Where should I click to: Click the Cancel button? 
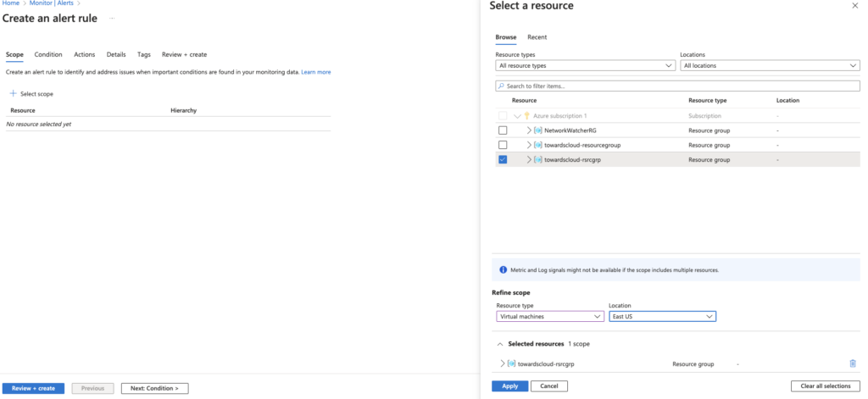click(x=549, y=386)
